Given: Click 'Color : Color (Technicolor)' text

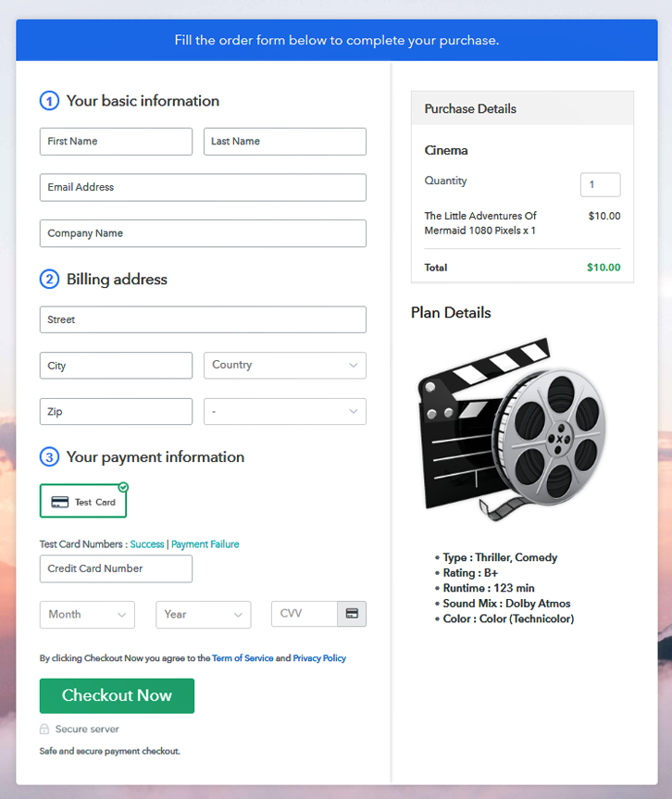Looking at the screenshot, I should tap(508, 618).
